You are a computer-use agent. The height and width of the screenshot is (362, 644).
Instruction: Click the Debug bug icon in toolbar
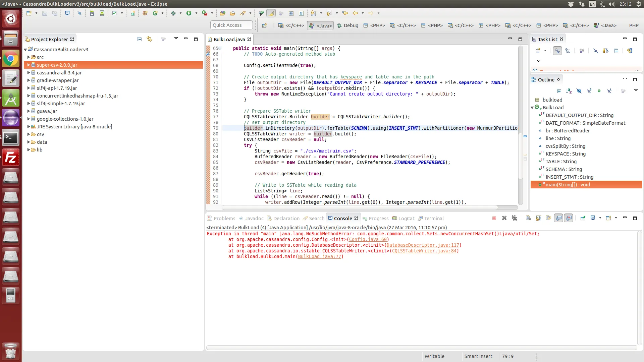pos(173,13)
